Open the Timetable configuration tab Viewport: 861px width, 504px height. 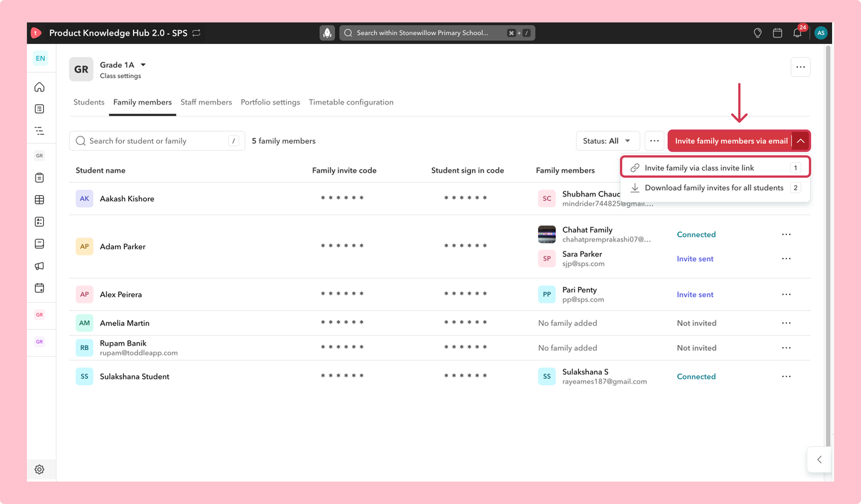point(351,102)
